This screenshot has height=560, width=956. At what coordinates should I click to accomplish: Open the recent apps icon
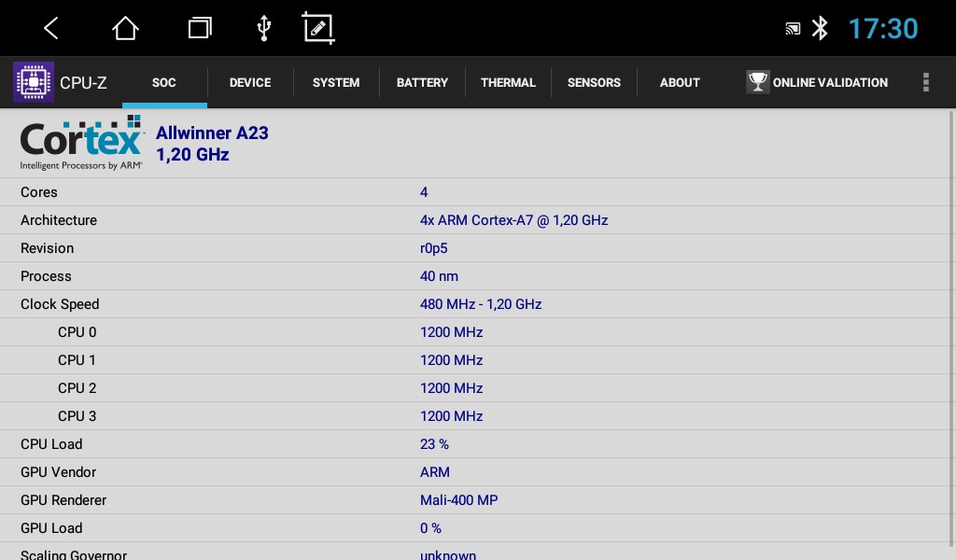coord(200,28)
